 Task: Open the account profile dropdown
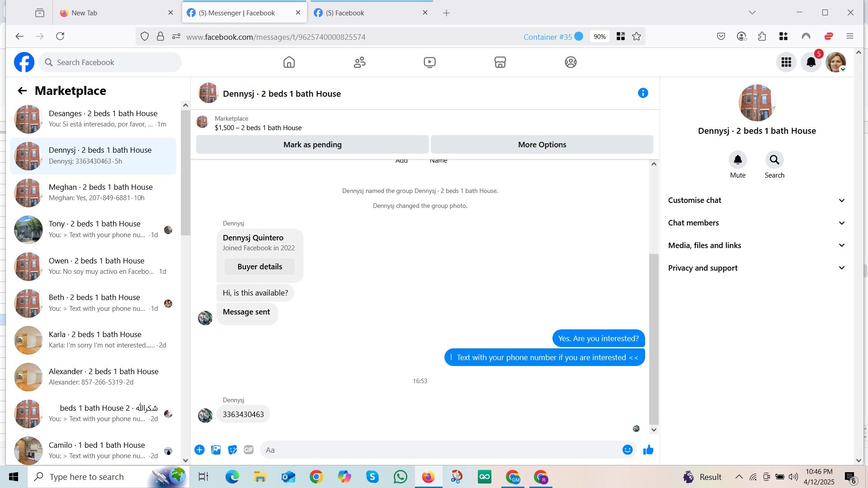(835, 62)
